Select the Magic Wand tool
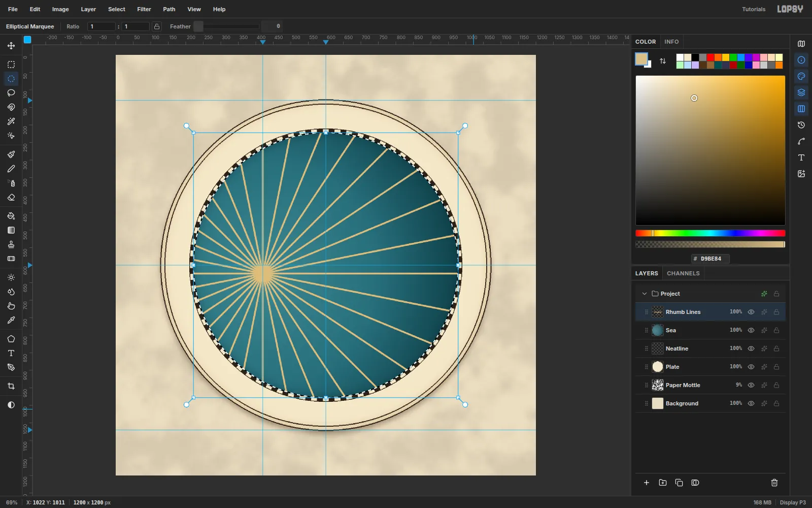 11,121
